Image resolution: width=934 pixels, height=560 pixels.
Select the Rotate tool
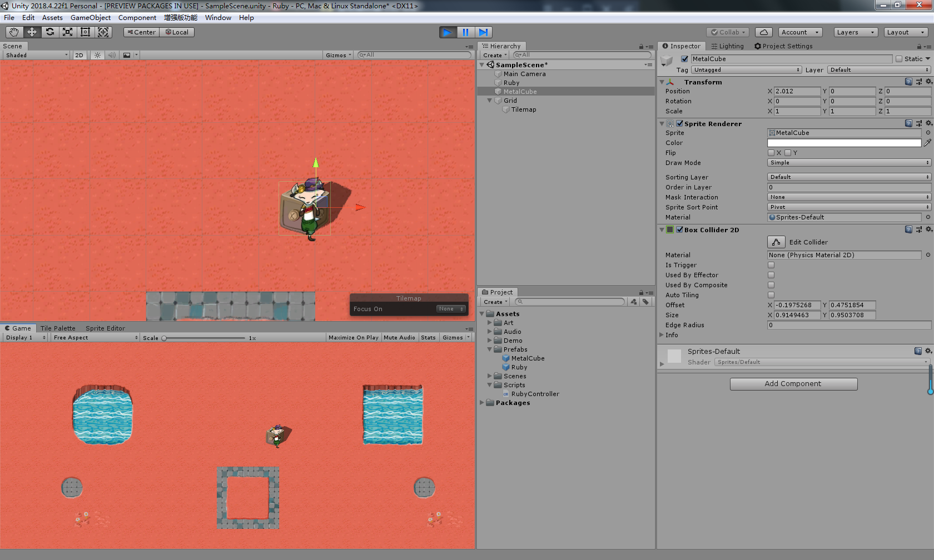(x=49, y=32)
